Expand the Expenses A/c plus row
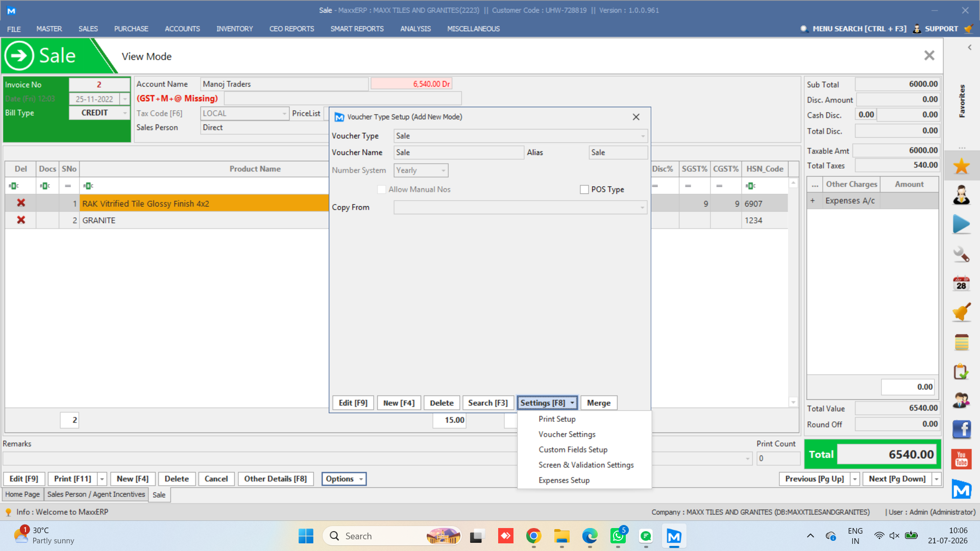Screen dimensions: 980x551 tap(813, 201)
